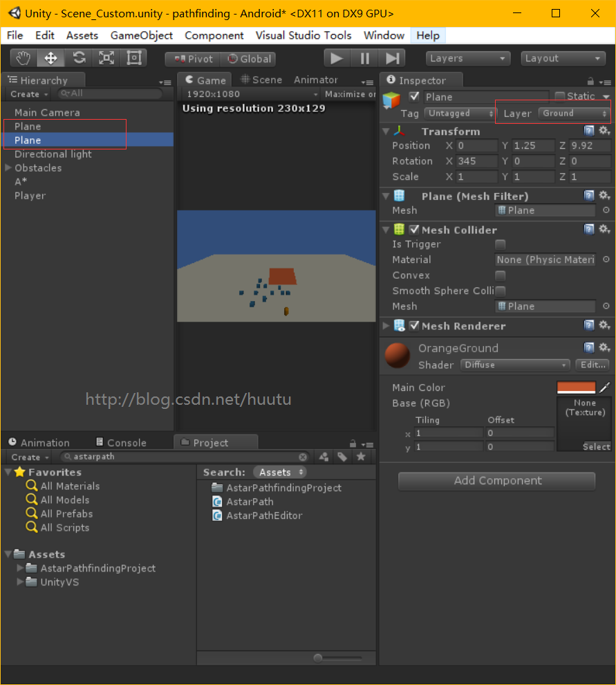Screen dimensions: 616x685
Task: Click the Hierarchy search field
Action: point(110,93)
